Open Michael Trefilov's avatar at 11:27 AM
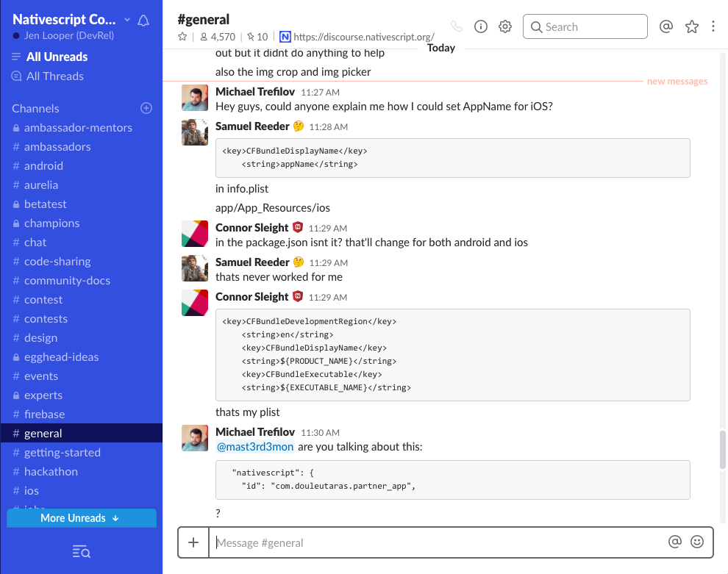728x574 pixels. 195,98
